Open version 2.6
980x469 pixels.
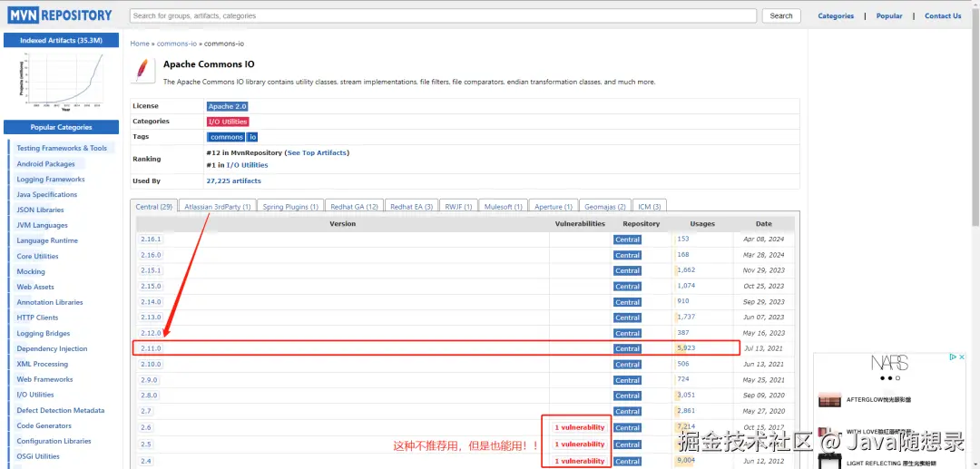coord(145,427)
